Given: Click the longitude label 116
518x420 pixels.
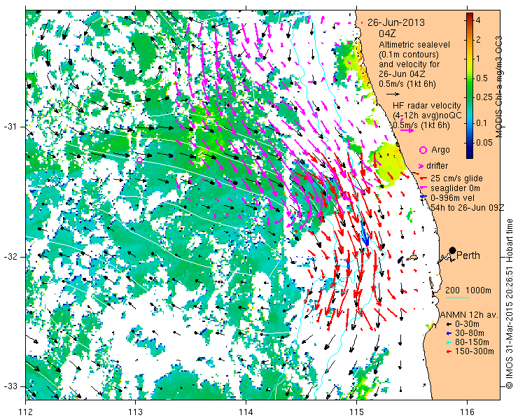Looking at the screenshot, I should point(467,412).
